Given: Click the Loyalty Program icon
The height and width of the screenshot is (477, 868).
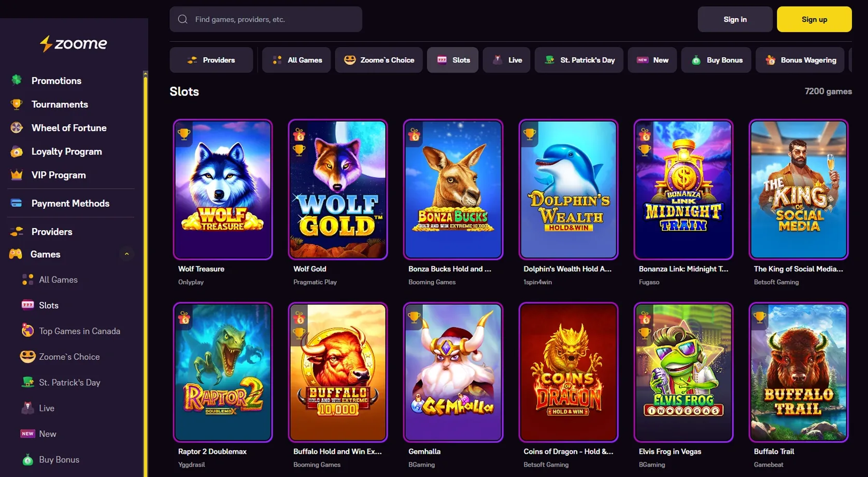Looking at the screenshot, I should click(x=17, y=151).
